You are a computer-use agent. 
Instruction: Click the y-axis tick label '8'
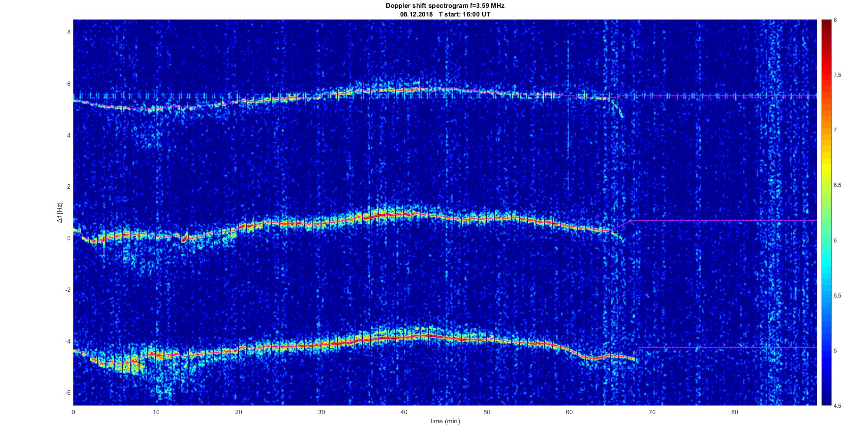(x=69, y=32)
